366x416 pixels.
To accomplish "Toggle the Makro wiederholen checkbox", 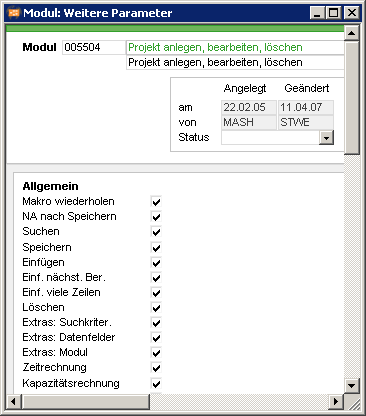I will click(x=156, y=202).
